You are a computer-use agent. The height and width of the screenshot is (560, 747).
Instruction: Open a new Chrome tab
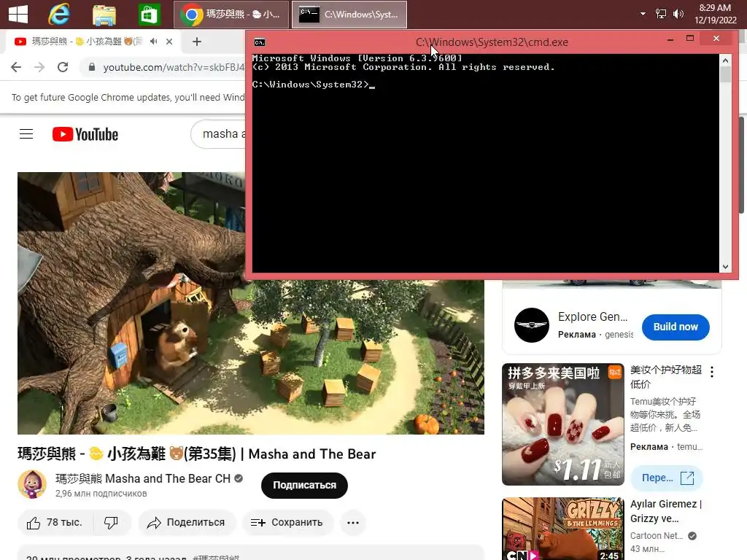pyautogui.click(x=197, y=42)
